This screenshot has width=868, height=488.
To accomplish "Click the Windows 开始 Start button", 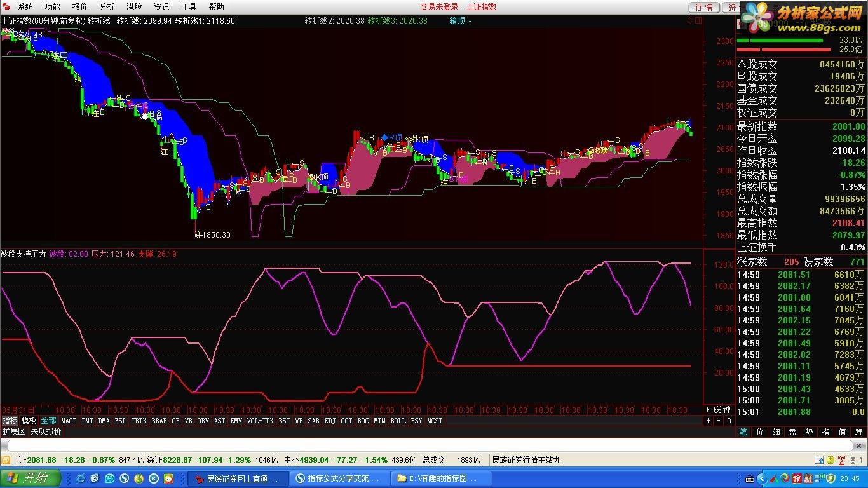I will [x=31, y=478].
